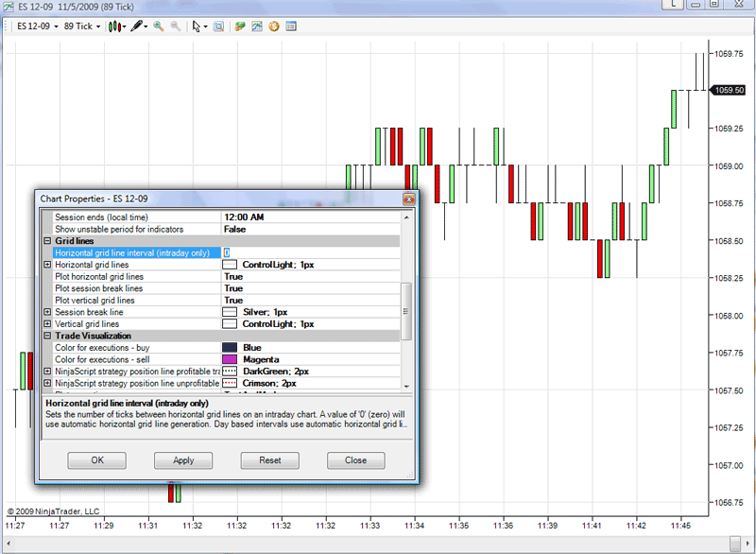Click the 1059.50 current price marker
This screenshot has height=554, width=756.
pos(729,90)
